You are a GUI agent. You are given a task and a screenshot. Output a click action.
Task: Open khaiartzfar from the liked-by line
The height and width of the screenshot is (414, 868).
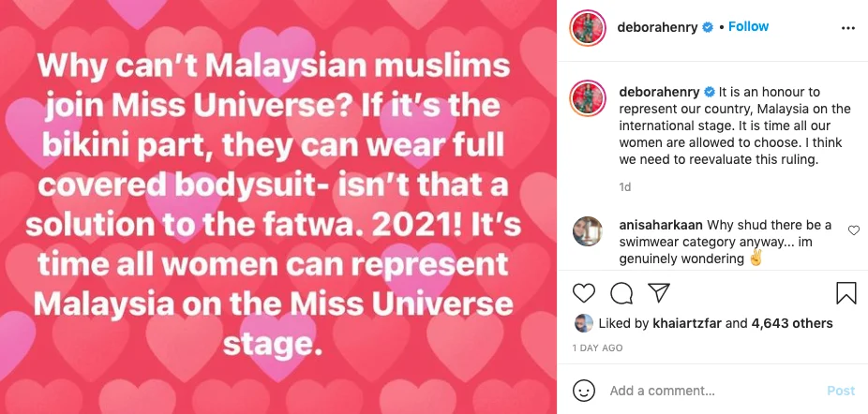686,323
